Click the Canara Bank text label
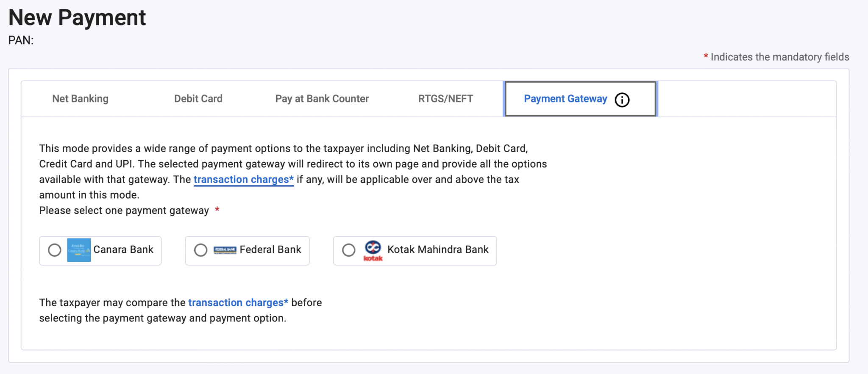 [x=123, y=250]
